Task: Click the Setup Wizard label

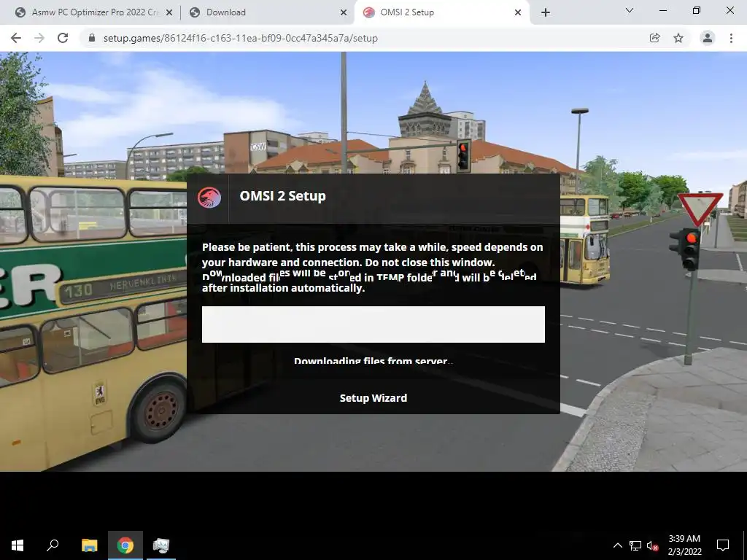Action: [x=373, y=398]
